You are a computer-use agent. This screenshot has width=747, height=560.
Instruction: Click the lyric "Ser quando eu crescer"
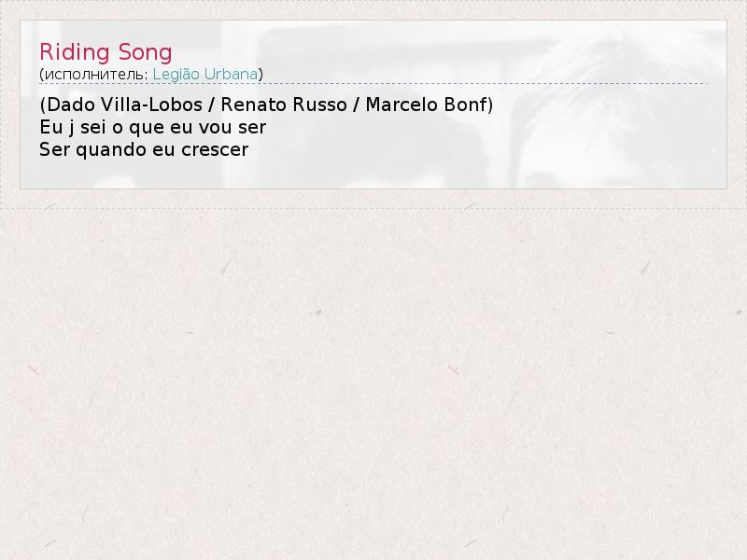click(144, 149)
